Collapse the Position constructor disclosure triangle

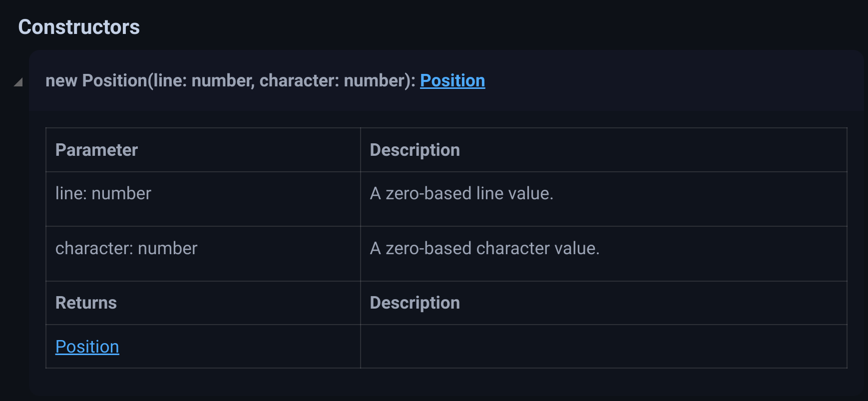click(x=18, y=82)
